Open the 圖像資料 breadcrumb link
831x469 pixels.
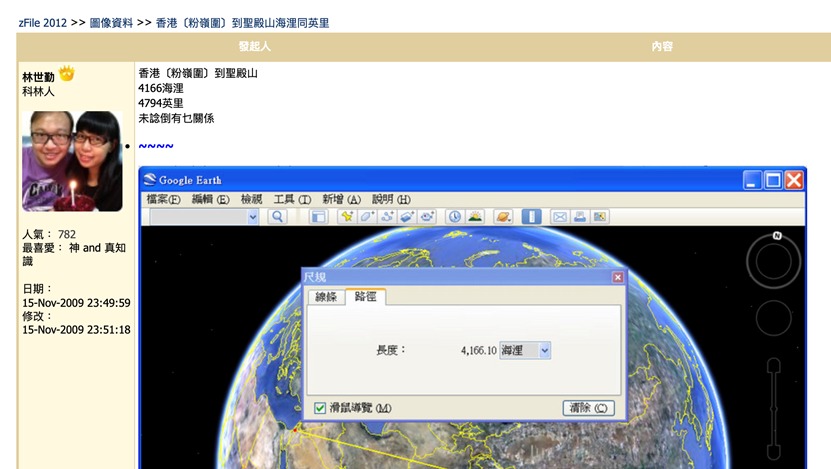click(x=111, y=23)
